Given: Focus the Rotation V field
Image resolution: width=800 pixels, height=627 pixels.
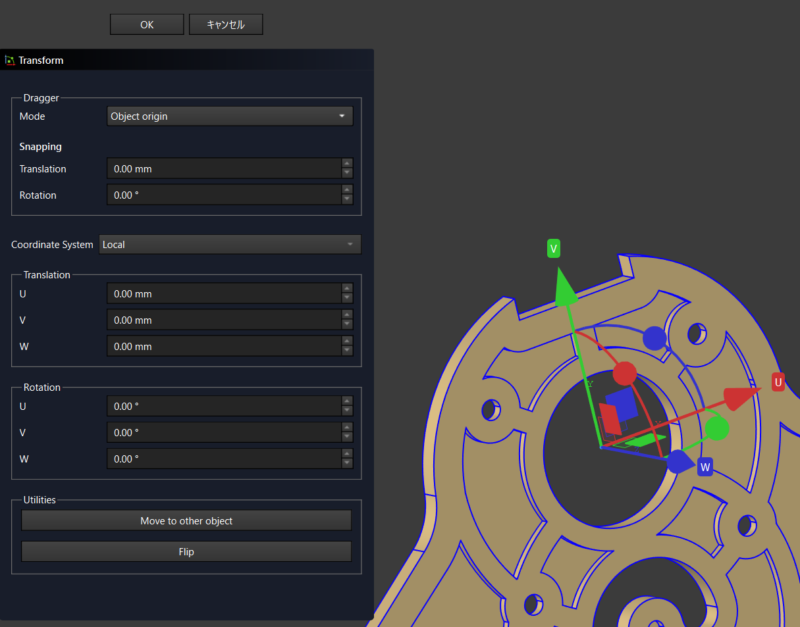Looking at the screenshot, I should [224, 433].
